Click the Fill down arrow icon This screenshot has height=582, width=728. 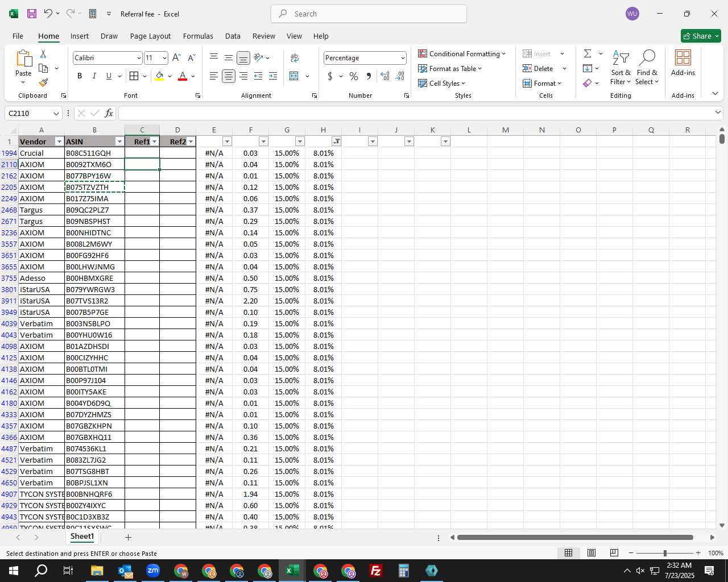click(588, 68)
